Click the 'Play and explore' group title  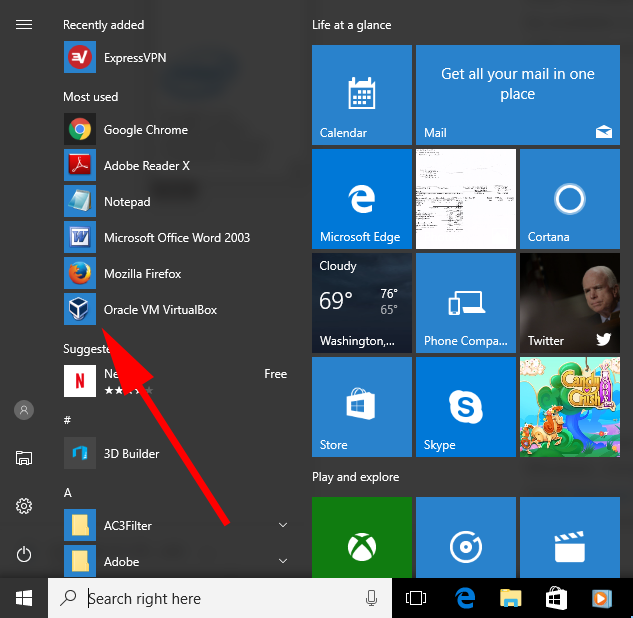click(x=355, y=477)
